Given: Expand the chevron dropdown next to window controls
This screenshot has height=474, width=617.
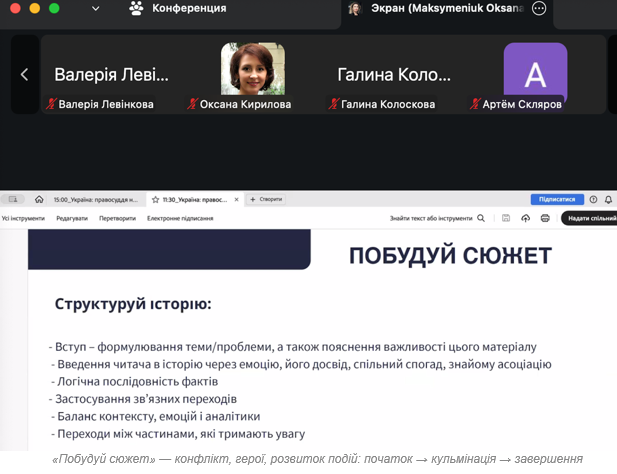Looking at the screenshot, I should tap(95, 9).
